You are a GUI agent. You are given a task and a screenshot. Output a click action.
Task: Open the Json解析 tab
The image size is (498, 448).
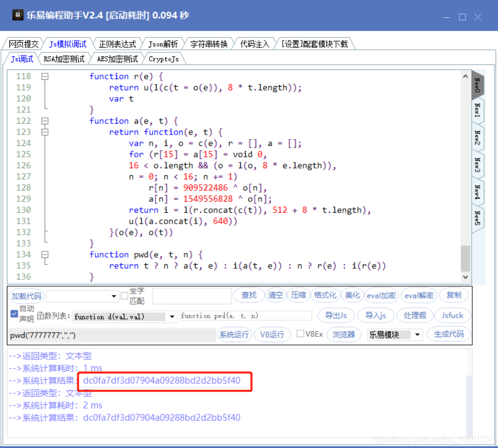pyautogui.click(x=163, y=44)
